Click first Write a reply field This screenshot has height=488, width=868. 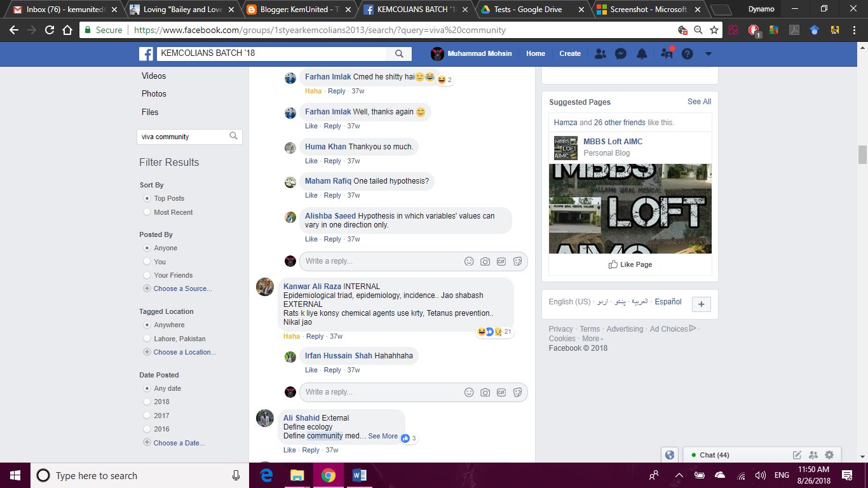(x=413, y=261)
